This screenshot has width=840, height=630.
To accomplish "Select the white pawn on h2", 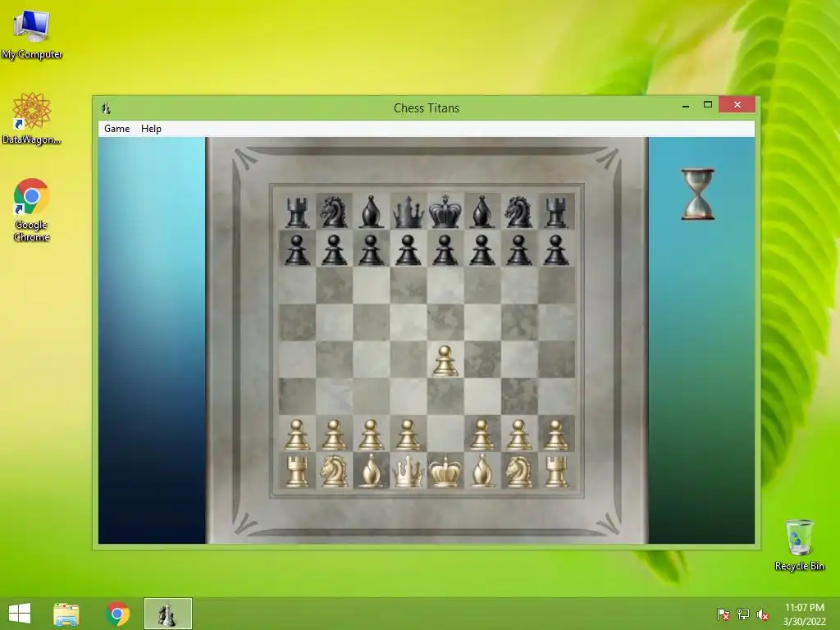I will click(x=556, y=435).
